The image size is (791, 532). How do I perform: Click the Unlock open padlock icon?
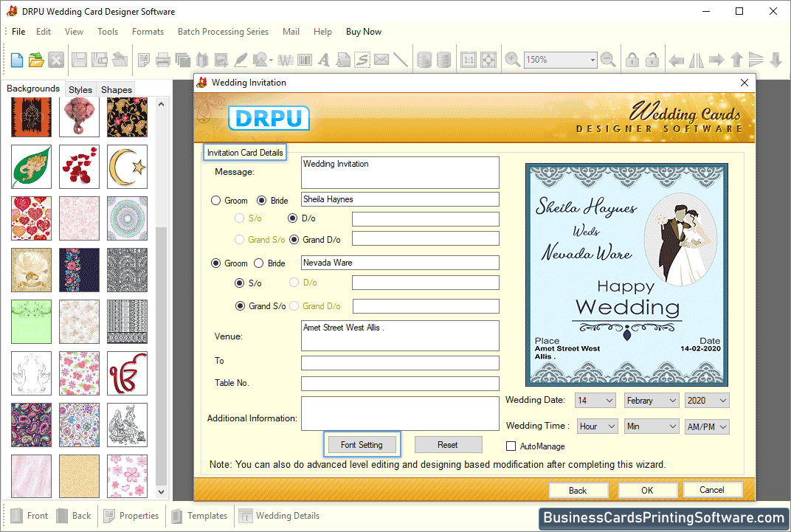pyautogui.click(x=652, y=60)
